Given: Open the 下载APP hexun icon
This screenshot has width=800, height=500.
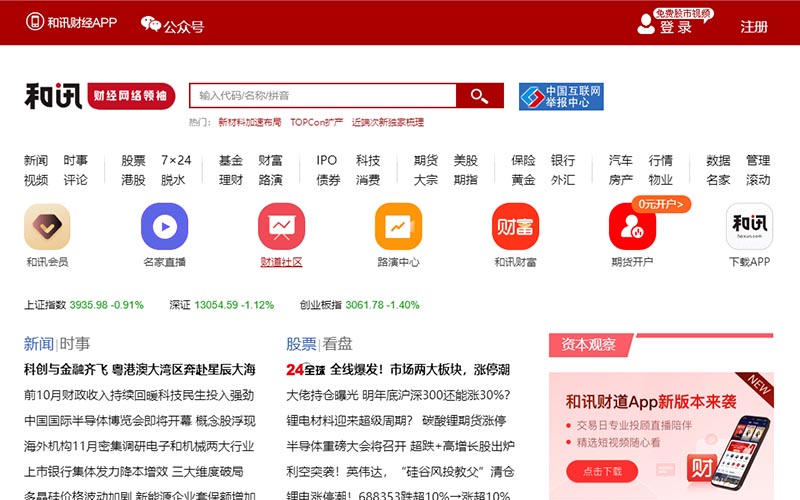Looking at the screenshot, I should 749,227.
